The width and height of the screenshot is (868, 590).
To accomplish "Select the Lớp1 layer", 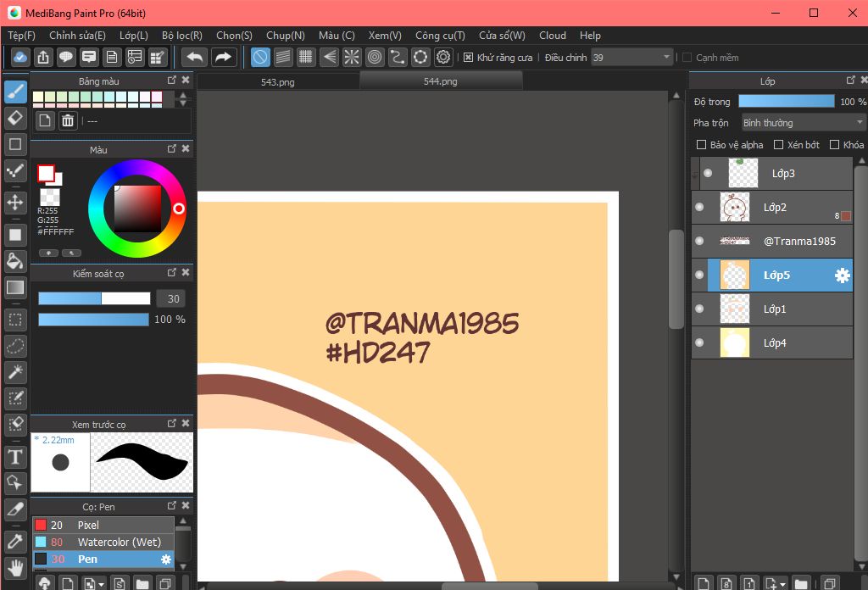I will 771,309.
